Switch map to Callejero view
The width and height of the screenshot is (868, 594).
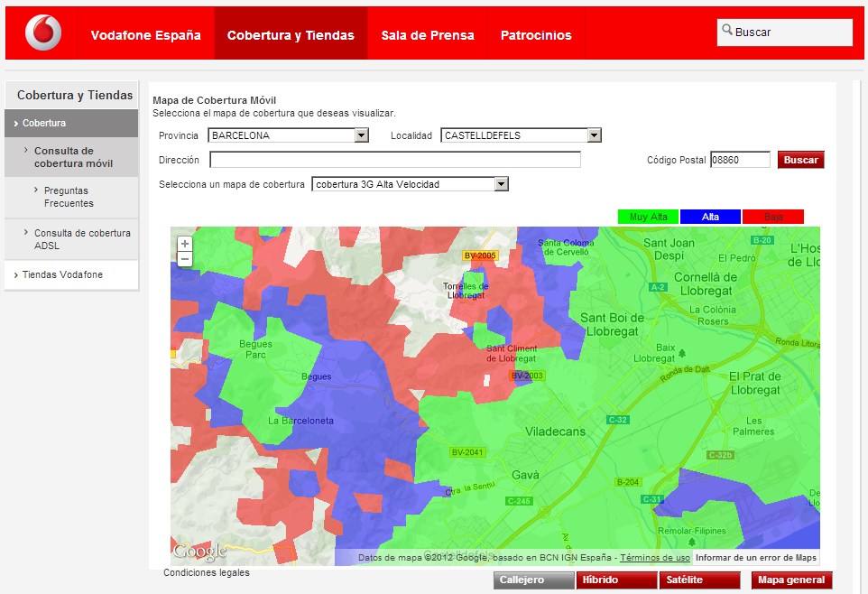coord(534,580)
